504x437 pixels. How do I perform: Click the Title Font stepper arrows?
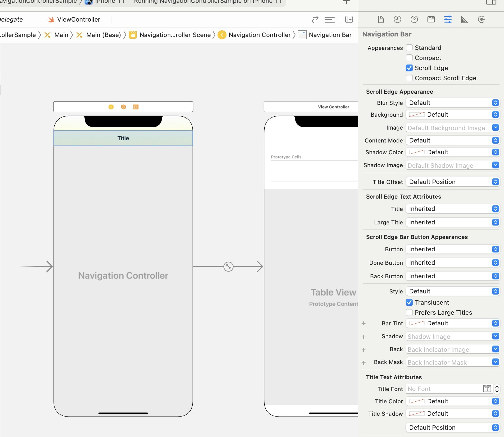pyautogui.click(x=497, y=389)
